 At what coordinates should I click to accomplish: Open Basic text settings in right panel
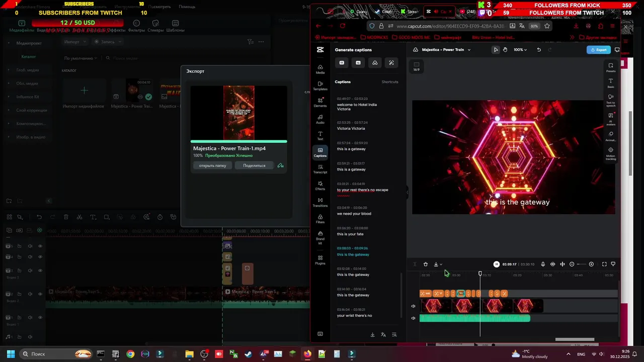611,83
